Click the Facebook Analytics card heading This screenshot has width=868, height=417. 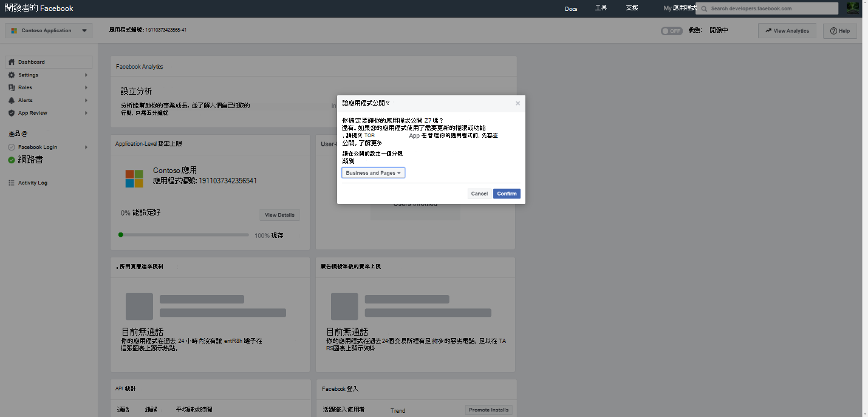[x=140, y=67]
